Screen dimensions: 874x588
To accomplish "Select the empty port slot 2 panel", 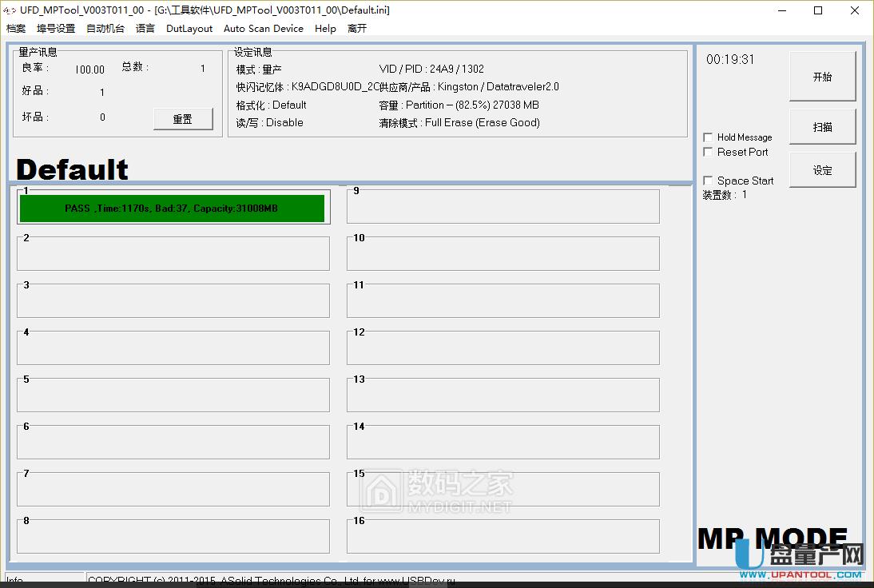I will tap(173, 253).
